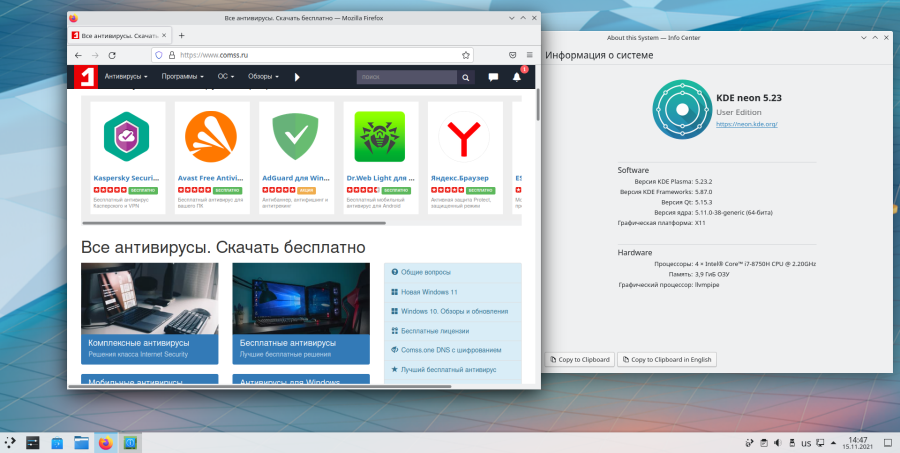
Task: Click 'Avast Free Antivi…' title link
Action: [211, 178]
